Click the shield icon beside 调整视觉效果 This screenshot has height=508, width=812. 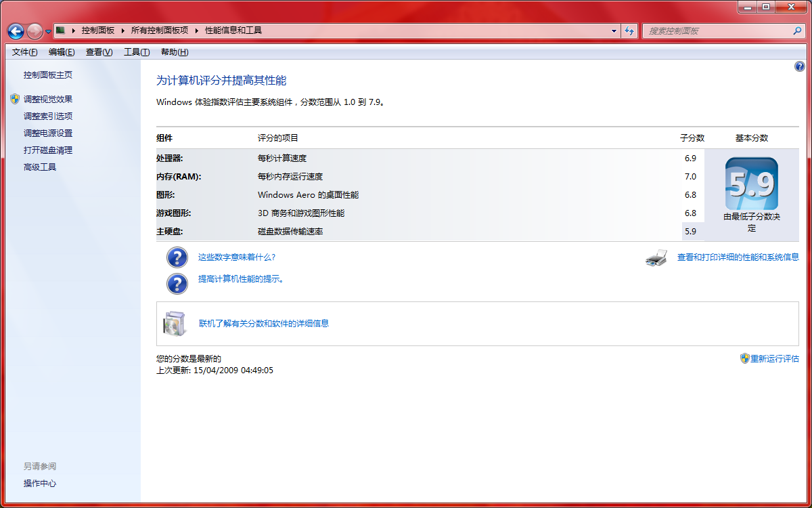click(14, 98)
